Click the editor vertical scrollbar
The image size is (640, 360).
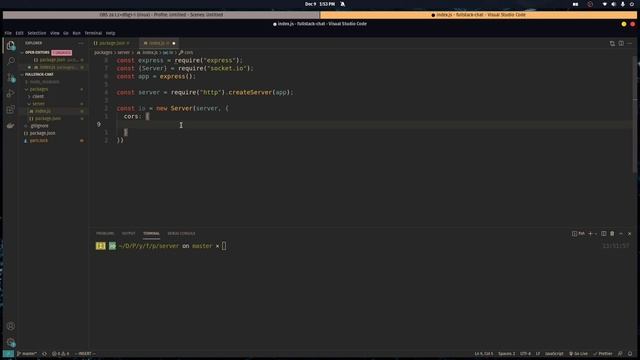point(635,114)
